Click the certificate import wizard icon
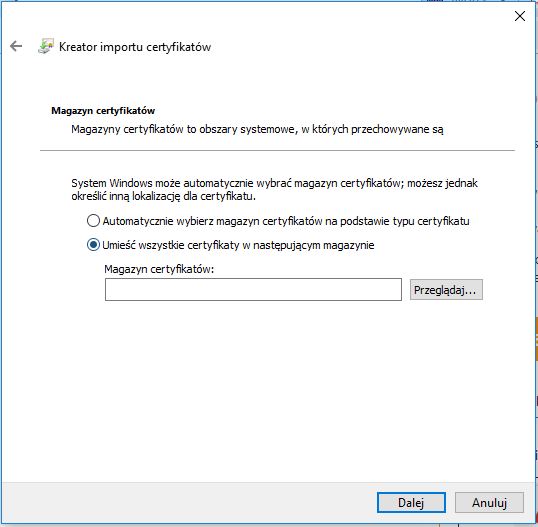The width and height of the screenshot is (538, 527). pyautogui.click(x=46, y=46)
